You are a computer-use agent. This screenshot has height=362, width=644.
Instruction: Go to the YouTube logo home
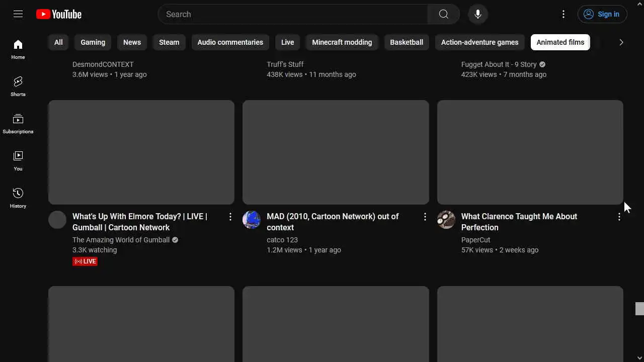click(x=59, y=14)
